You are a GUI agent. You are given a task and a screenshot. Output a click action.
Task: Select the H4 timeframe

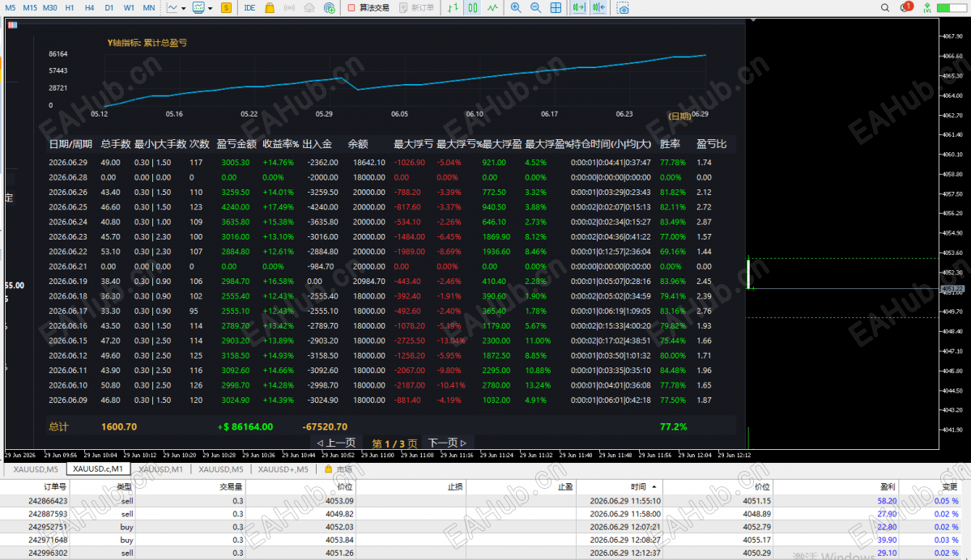tap(89, 8)
